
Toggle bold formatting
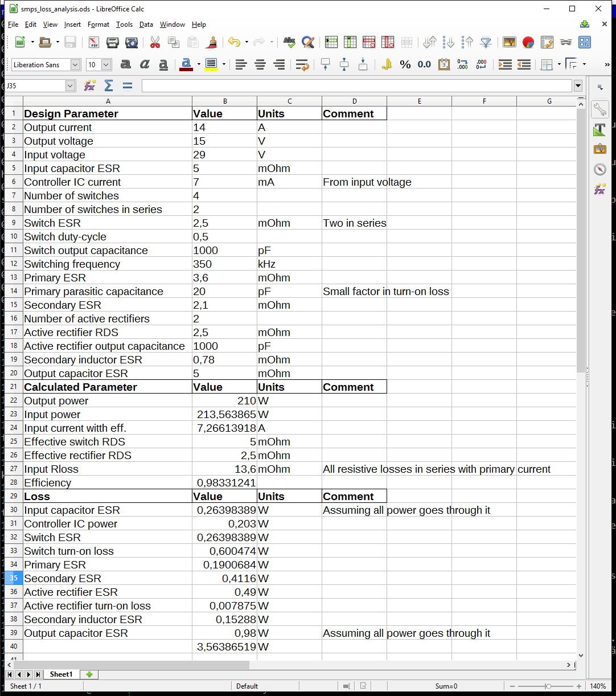tap(126, 65)
